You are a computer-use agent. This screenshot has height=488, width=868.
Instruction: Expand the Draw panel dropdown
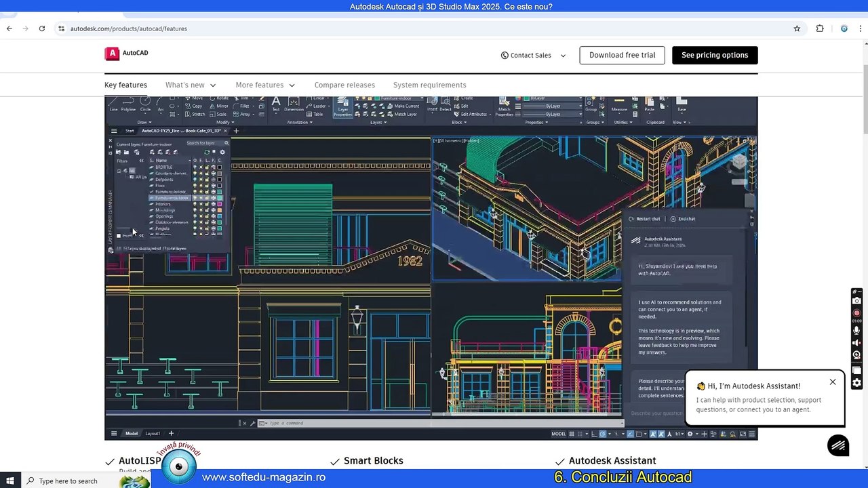(x=144, y=122)
